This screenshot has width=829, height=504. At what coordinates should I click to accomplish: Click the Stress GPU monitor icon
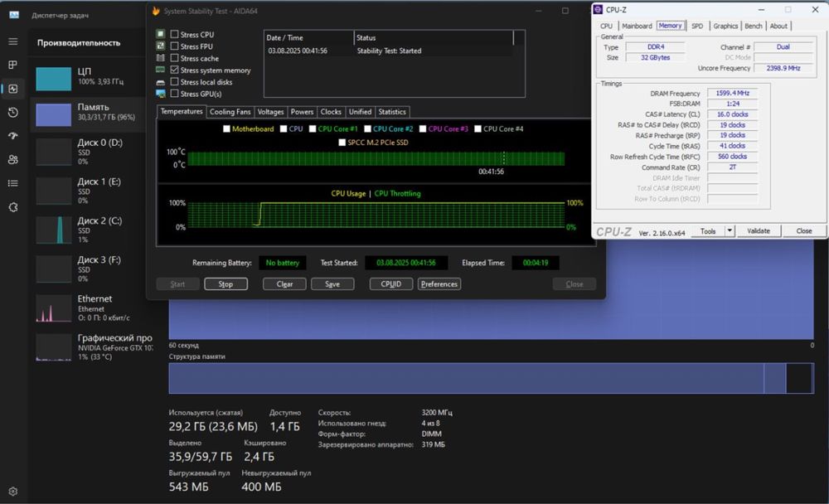click(x=161, y=94)
